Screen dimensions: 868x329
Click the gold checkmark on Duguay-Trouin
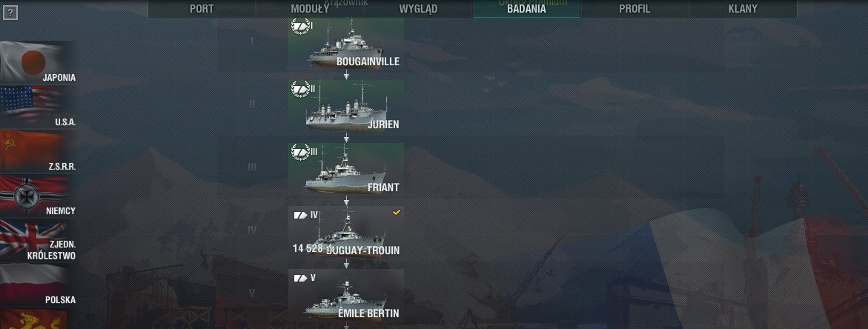click(397, 213)
